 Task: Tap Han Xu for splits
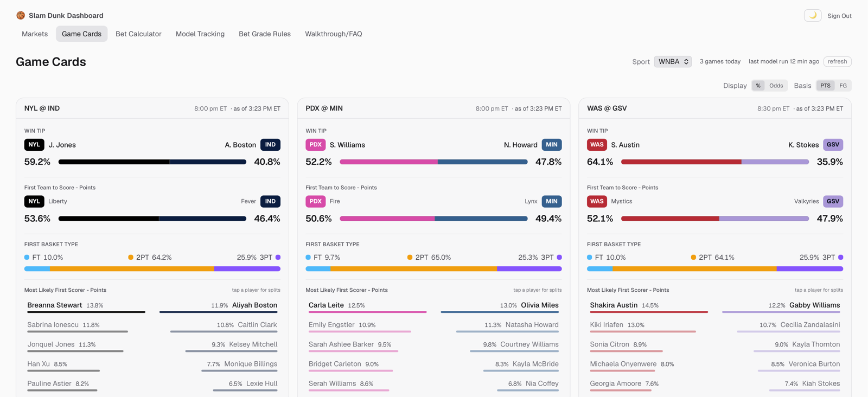pyautogui.click(x=86, y=366)
